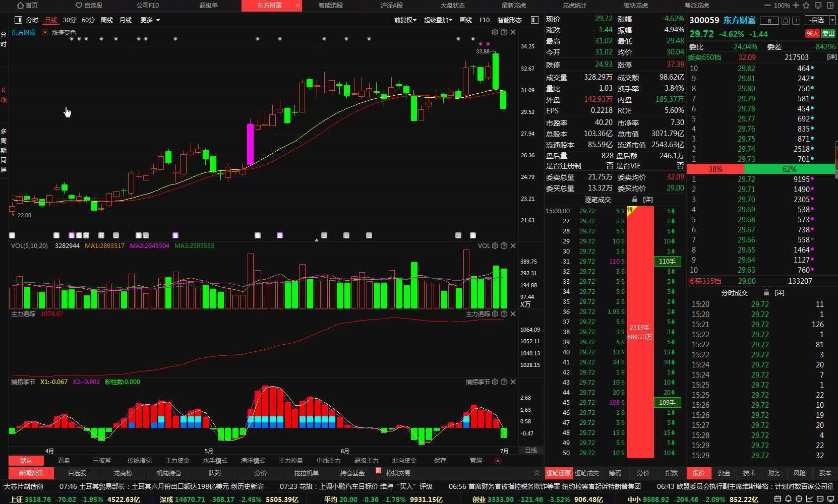Toggle the right side panel layout icon

(x=534, y=20)
